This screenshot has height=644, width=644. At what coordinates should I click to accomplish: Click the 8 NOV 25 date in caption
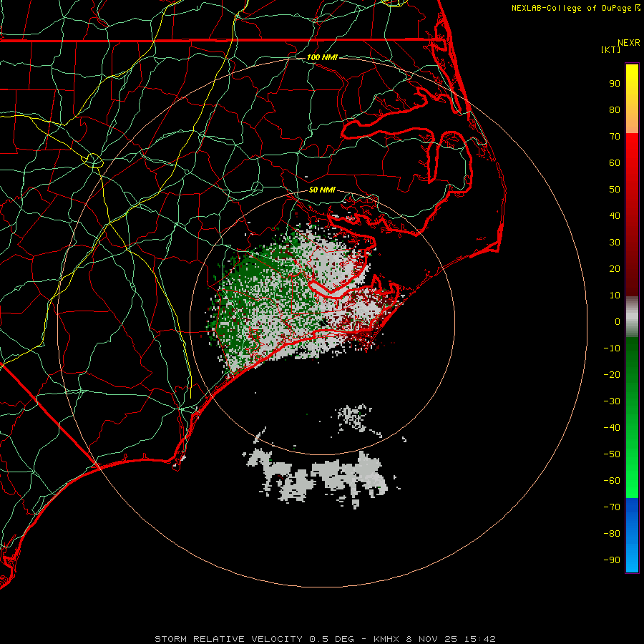[x=431, y=639]
